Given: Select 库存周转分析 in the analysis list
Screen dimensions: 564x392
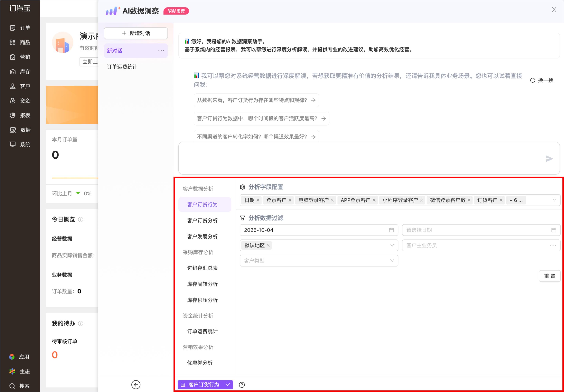Looking at the screenshot, I should point(202,284).
